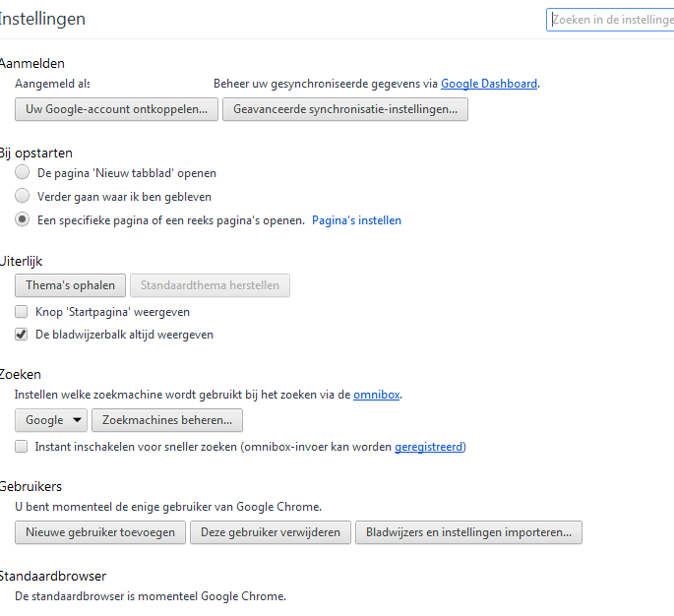Click the 'Thema's ophalen' button
Viewport: 674px width, 616px height.
coord(70,285)
